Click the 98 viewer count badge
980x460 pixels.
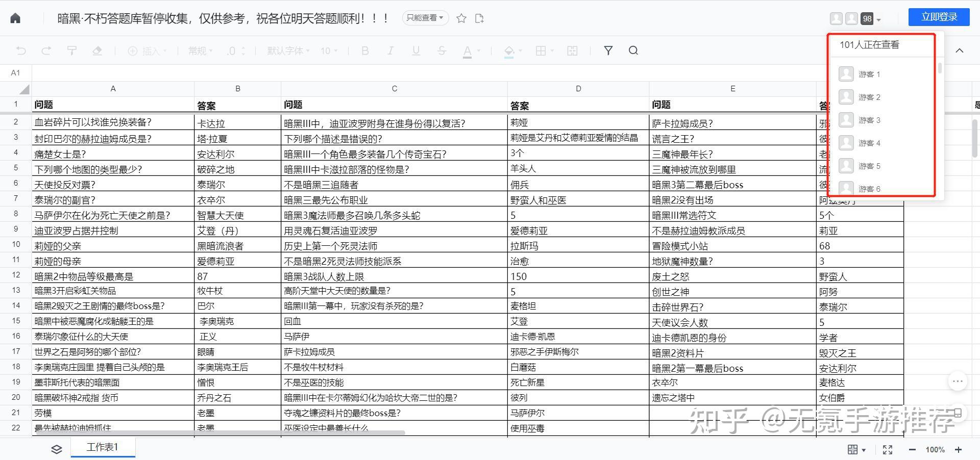867,19
